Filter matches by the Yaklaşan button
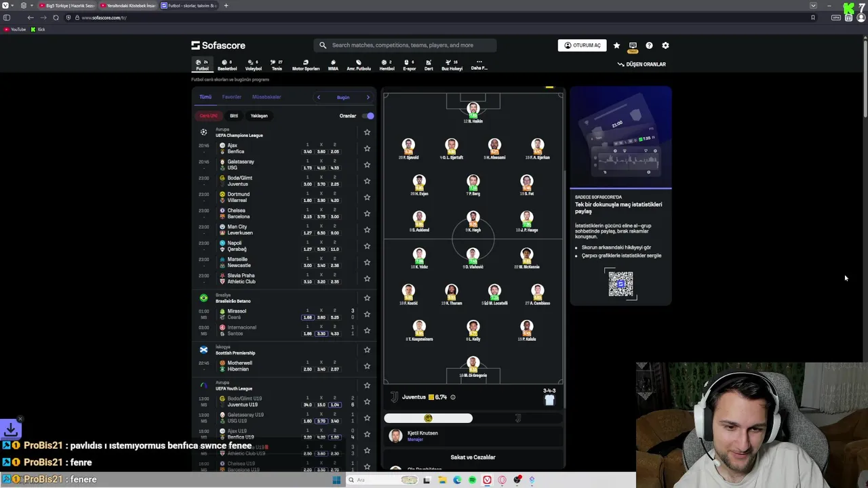The width and height of the screenshot is (868, 488). coord(259,116)
